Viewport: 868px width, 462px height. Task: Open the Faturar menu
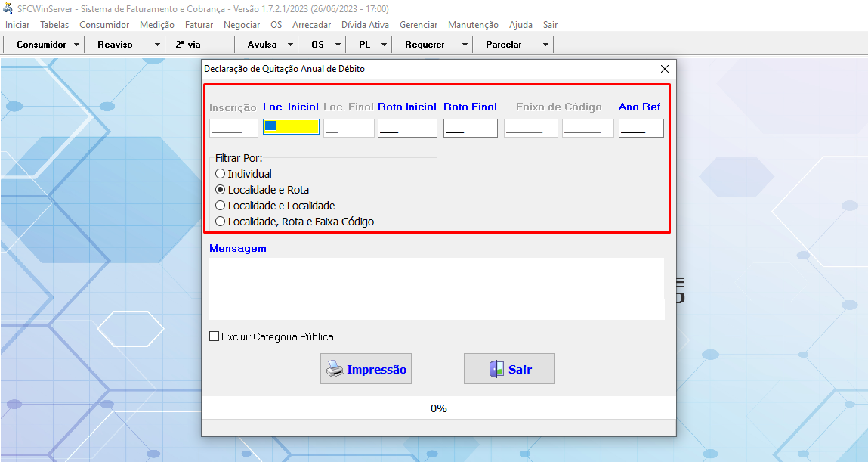tap(199, 25)
